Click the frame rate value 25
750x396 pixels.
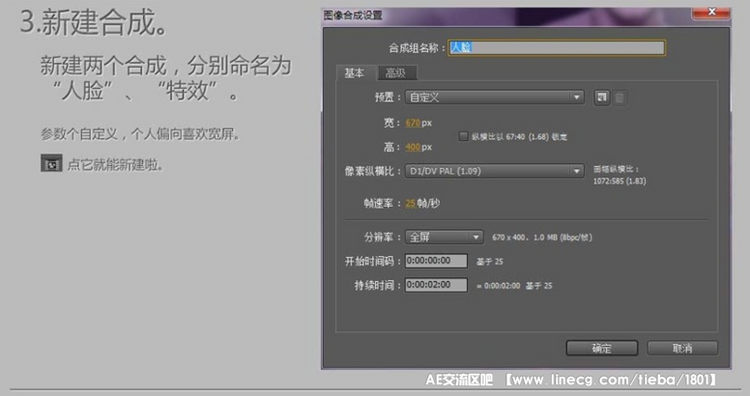click(410, 203)
